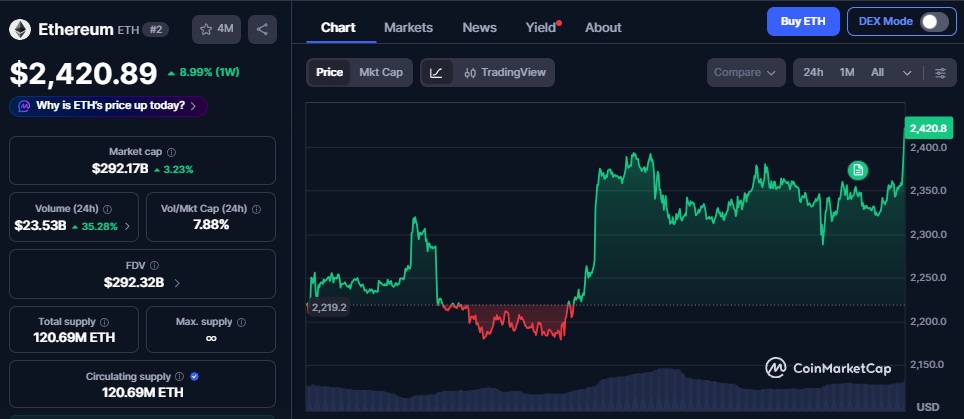Viewport: 964px width, 419px height.
Task: Click the green document event marker on chart
Action: (x=858, y=170)
